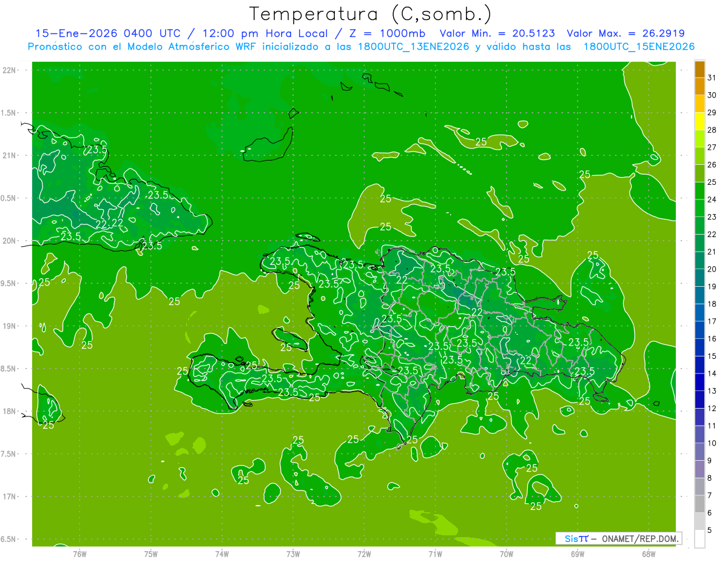Click the legend value "31"
Image resolution: width=728 pixels, height=562 pixels.
point(712,78)
